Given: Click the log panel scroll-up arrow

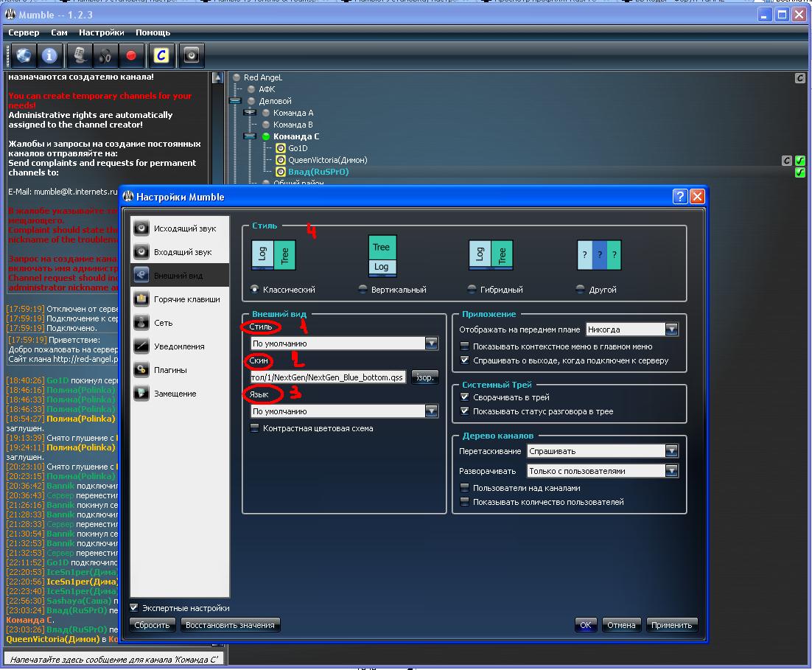Looking at the screenshot, I should [218, 77].
